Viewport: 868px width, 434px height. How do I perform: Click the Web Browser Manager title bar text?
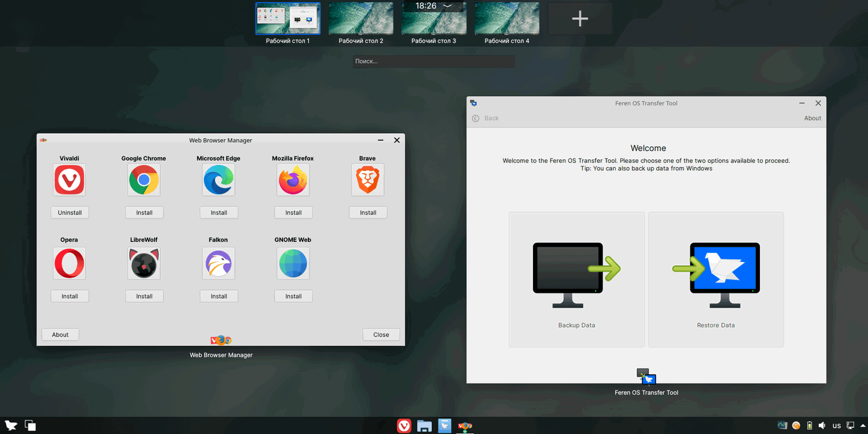pos(220,140)
